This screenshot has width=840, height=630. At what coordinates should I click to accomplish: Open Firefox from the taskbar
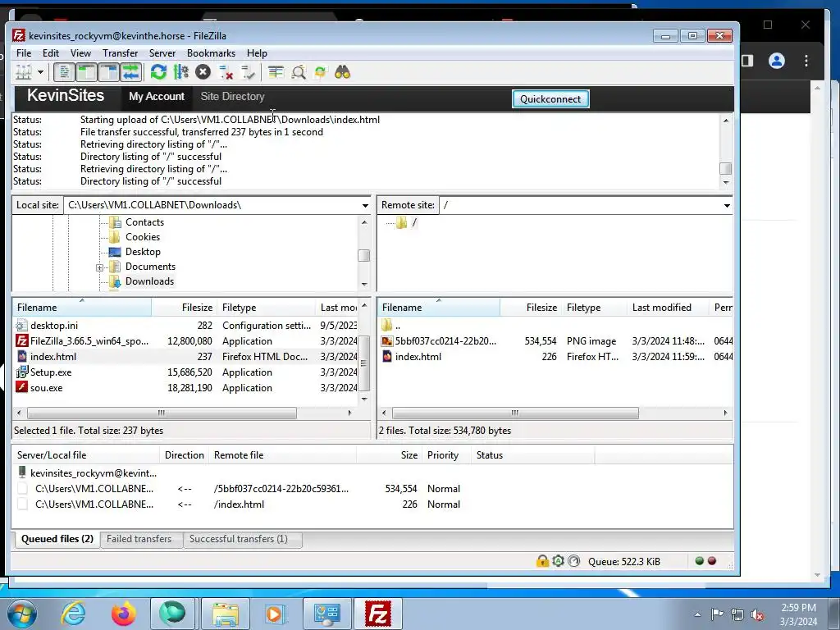click(x=123, y=614)
